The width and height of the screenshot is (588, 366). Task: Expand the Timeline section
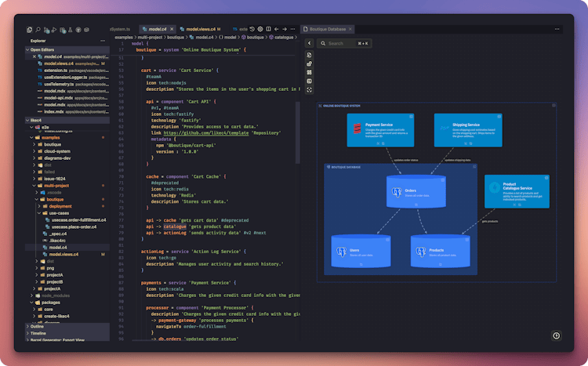point(38,333)
